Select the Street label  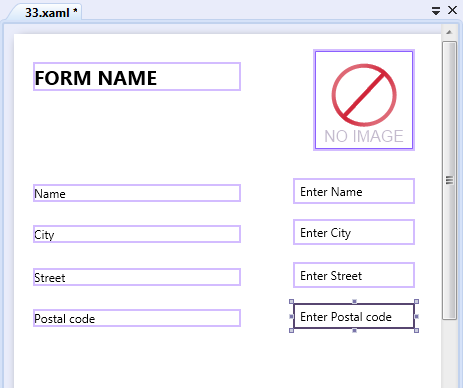[137, 277]
